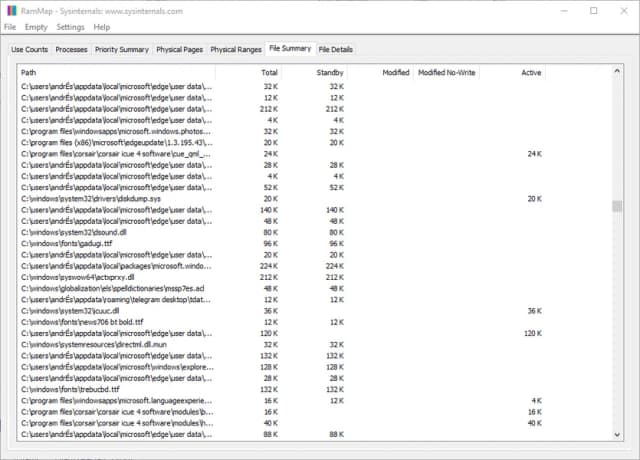Maximize the RamMap window
640x460 pixels.
[x=594, y=11]
